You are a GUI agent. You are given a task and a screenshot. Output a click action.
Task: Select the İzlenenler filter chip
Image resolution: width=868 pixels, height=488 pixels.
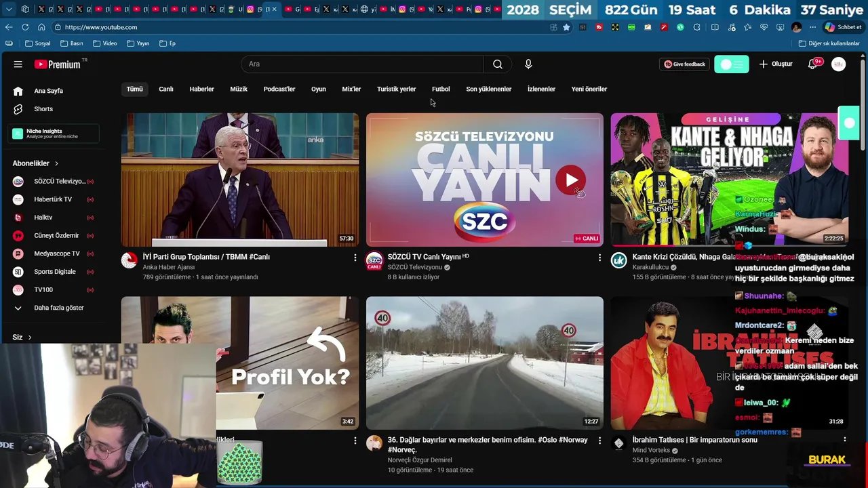(x=541, y=89)
